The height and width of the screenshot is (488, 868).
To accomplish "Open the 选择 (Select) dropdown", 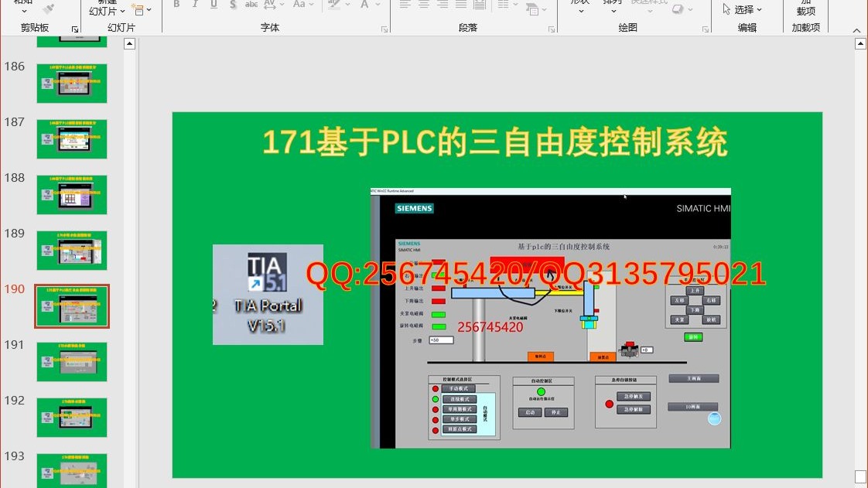I will pyautogui.click(x=743, y=9).
